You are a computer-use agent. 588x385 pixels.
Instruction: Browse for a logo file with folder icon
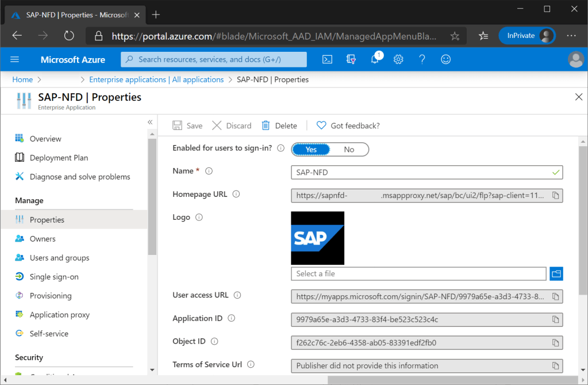tap(556, 274)
